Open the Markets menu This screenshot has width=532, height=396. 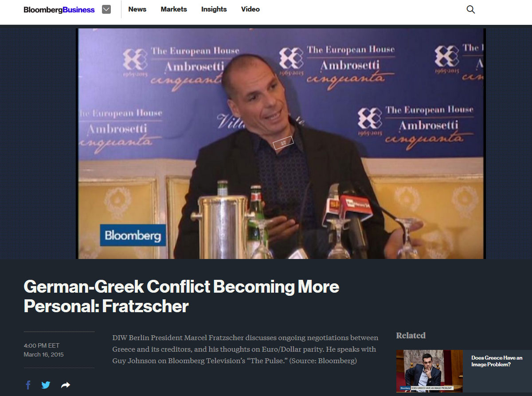(174, 9)
